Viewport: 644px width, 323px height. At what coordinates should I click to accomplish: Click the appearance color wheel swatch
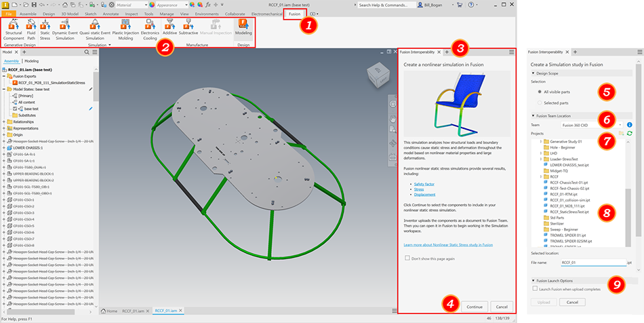pos(152,5)
